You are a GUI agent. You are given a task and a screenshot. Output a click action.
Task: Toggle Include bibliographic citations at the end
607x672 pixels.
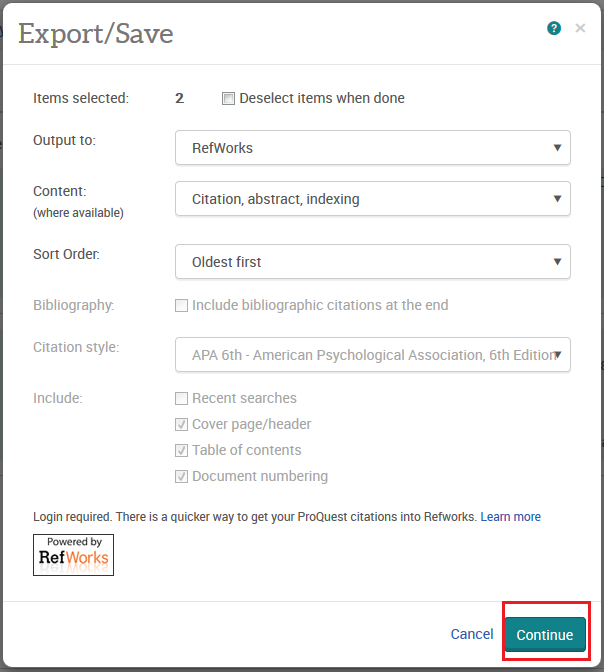[181, 306]
